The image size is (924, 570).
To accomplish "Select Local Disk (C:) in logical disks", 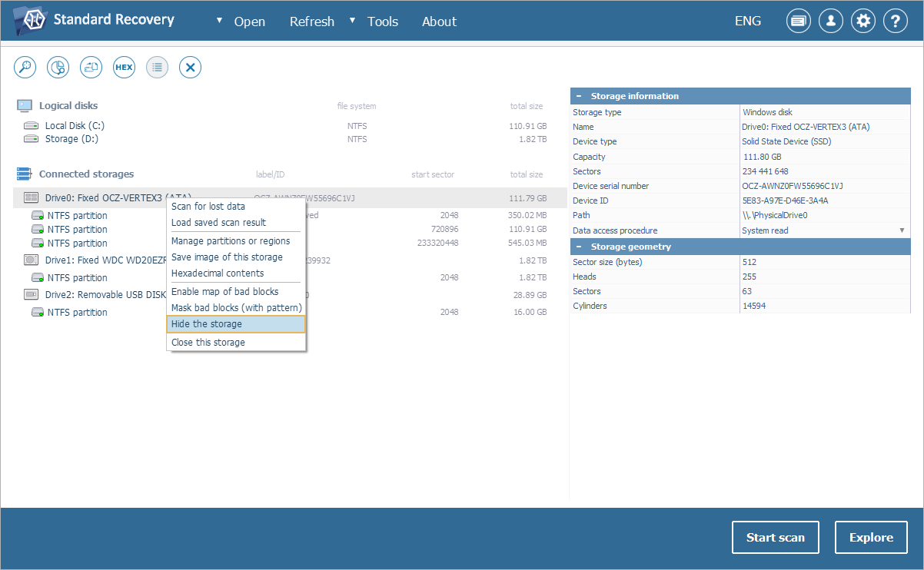I will coord(74,126).
